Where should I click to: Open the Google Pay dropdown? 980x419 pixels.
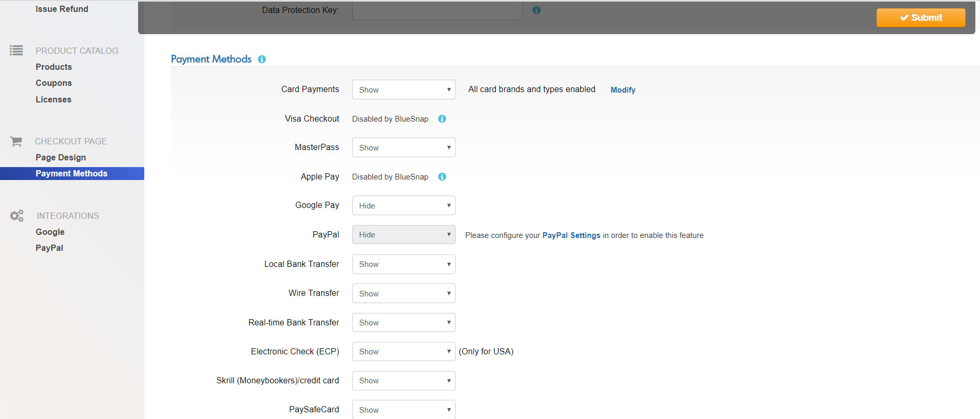point(404,205)
